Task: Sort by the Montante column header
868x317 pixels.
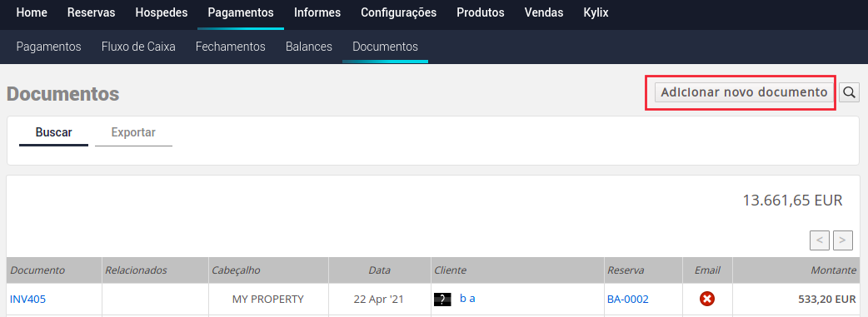Action: 834,270
